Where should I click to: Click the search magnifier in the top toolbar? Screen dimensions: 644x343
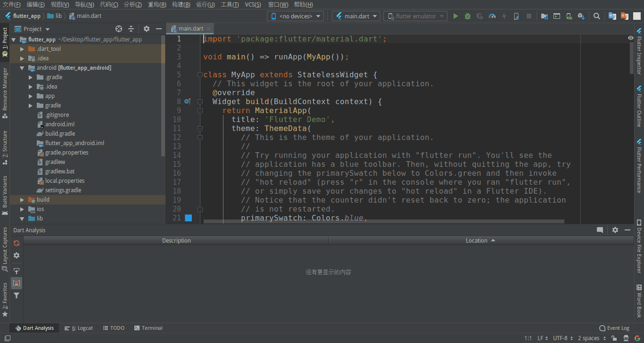click(597, 16)
